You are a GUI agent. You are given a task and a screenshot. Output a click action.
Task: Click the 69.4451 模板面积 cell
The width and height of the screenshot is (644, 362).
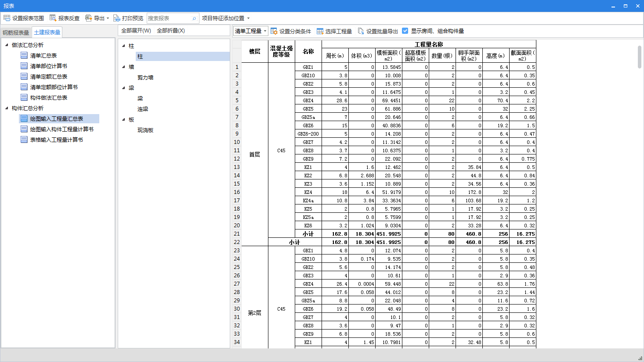tap(389, 100)
